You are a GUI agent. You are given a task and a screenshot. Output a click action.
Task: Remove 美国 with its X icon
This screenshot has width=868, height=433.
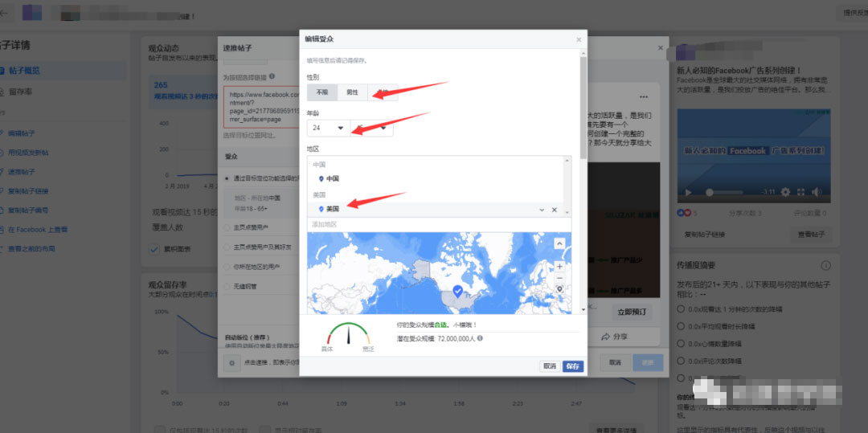pyautogui.click(x=554, y=210)
